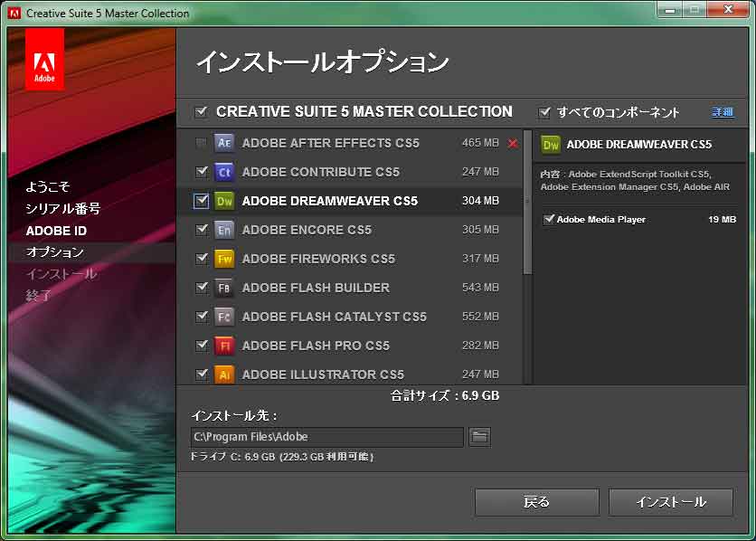The width and height of the screenshot is (756, 541).
Task: Select the ADOBE ENCORE CS5 row label
Action: pyautogui.click(x=307, y=230)
